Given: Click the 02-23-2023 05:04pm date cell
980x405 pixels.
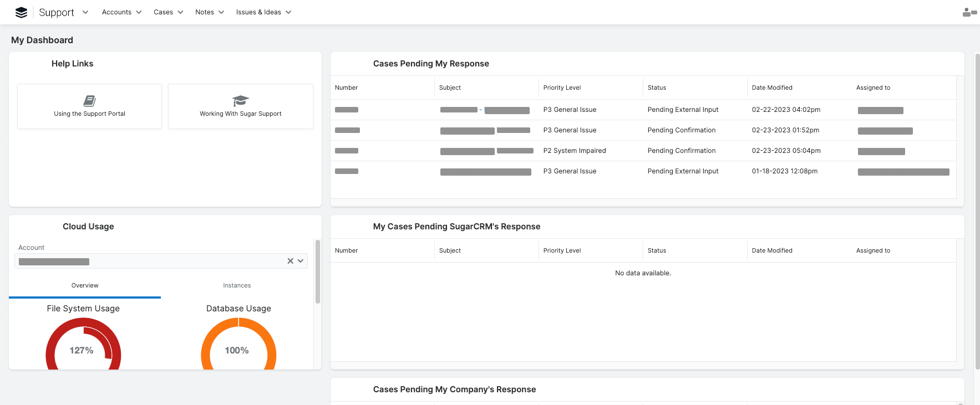Looking at the screenshot, I should (786, 151).
